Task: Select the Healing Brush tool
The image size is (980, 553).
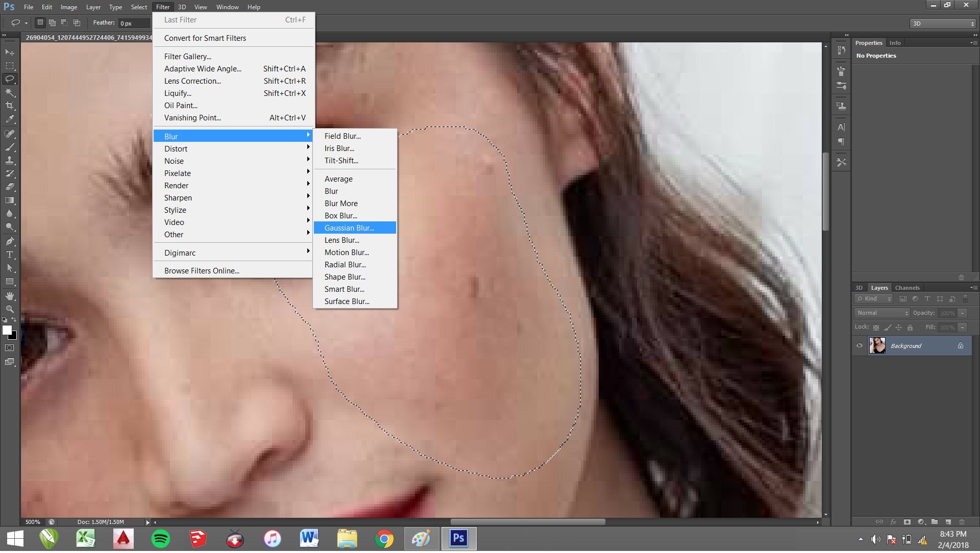Action: point(10,134)
